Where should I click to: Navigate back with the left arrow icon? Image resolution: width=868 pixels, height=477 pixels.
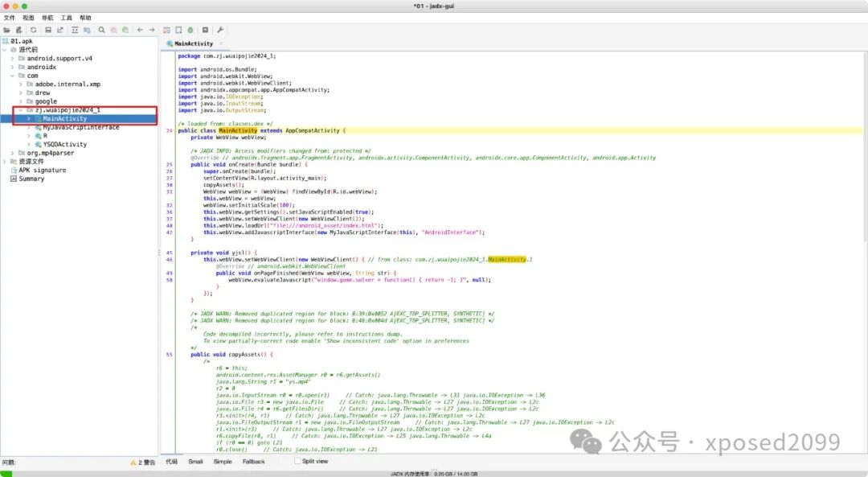pyautogui.click(x=140, y=30)
